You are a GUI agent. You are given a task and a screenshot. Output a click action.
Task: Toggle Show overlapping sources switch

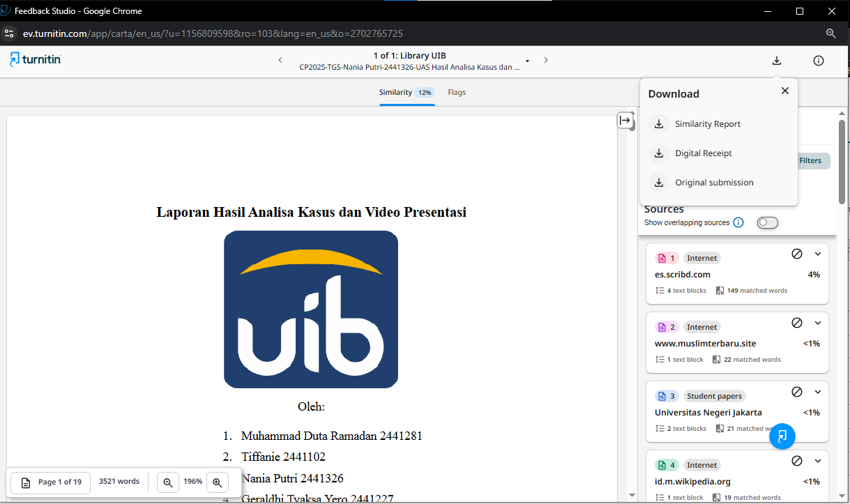pos(767,222)
